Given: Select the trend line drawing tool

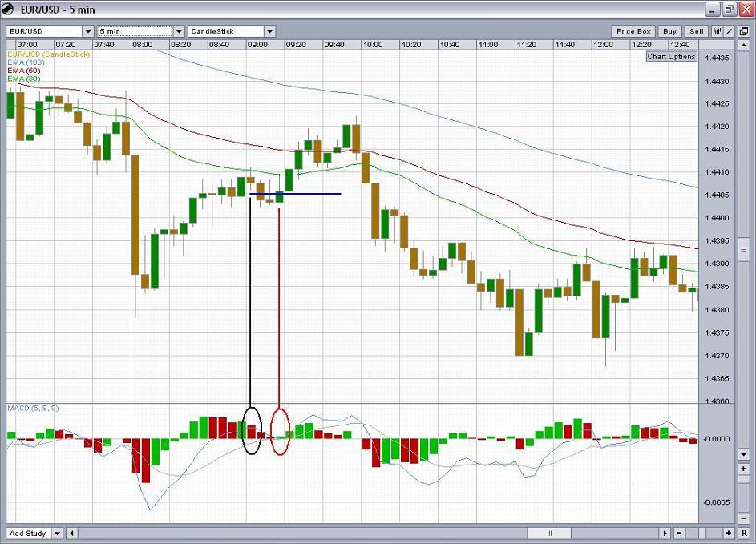Looking at the screenshot, I should [730, 31].
